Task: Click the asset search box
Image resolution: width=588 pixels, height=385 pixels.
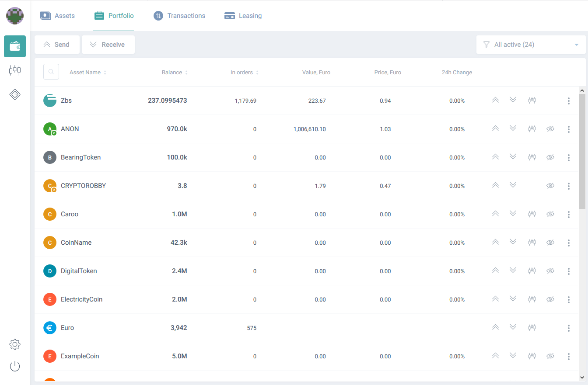Action: 51,72
